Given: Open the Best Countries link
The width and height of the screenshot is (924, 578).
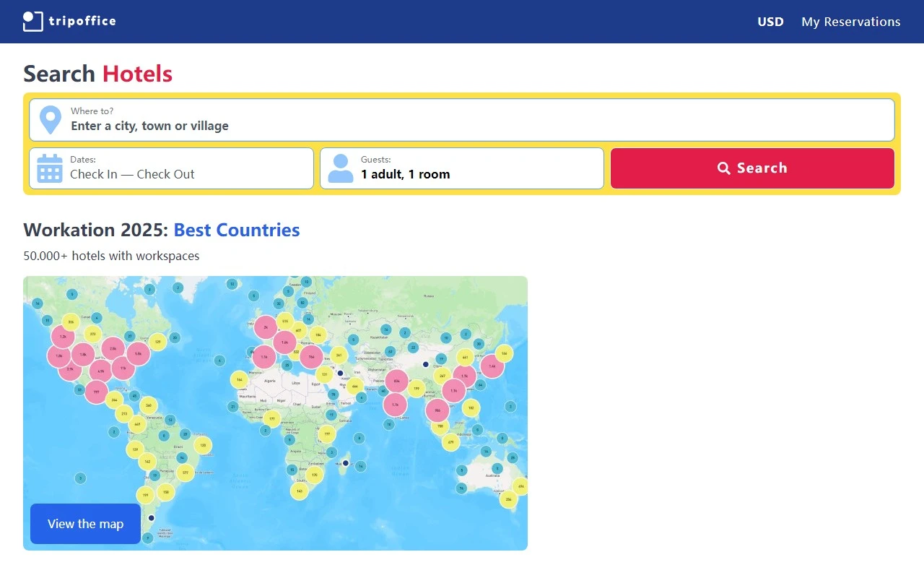Looking at the screenshot, I should pos(237,230).
